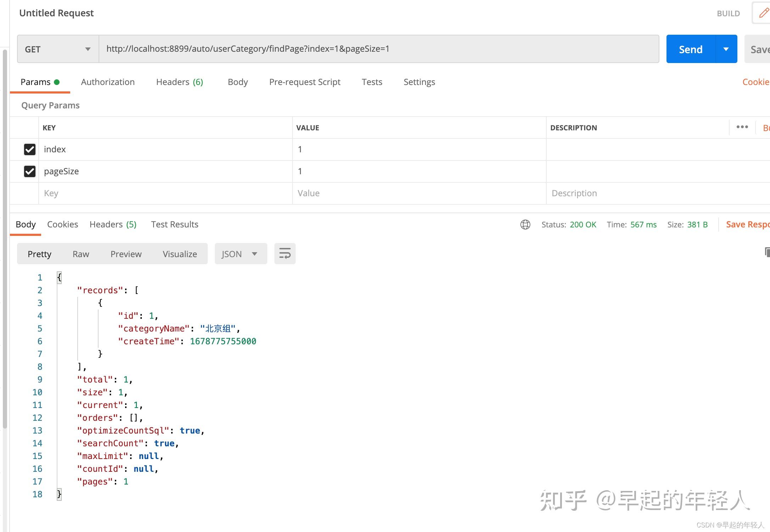Click into the request URL field

(x=379, y=49)
